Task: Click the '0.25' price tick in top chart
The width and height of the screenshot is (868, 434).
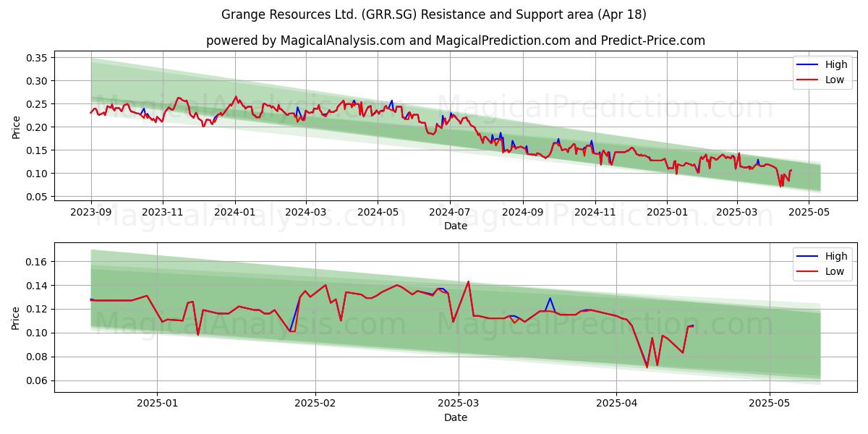Action: pyautogui.click(x=36, y=104)
